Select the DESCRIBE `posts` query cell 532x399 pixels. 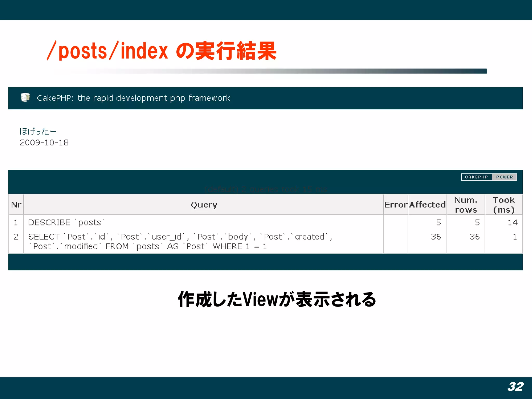coord(204,222)
